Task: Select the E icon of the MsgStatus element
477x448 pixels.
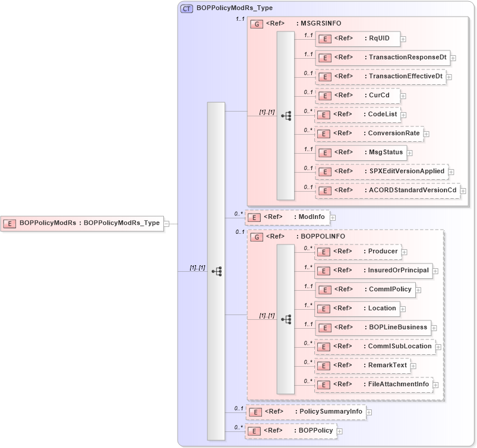Action: click(325, 152)
